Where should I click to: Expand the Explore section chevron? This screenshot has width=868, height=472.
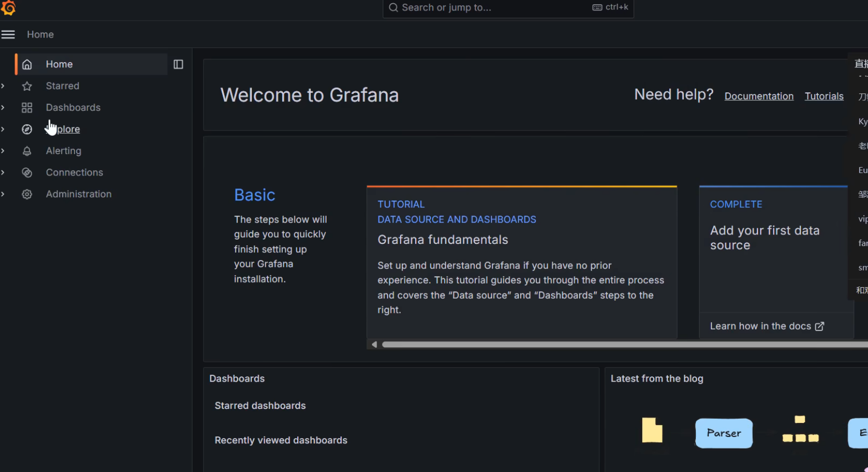click(x=3, y=129)
